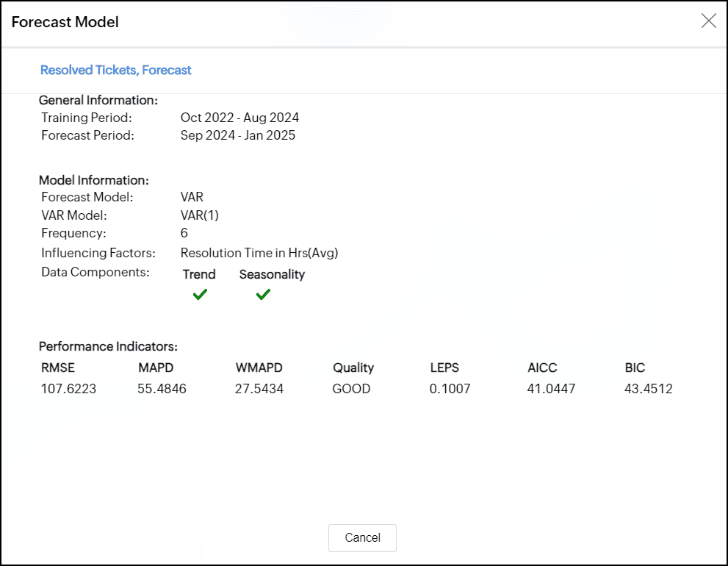Viewport: 728px width, 566px height.
Task: Click the training period Oct 2022 - Aug 2024
Action: click(239, 118)
